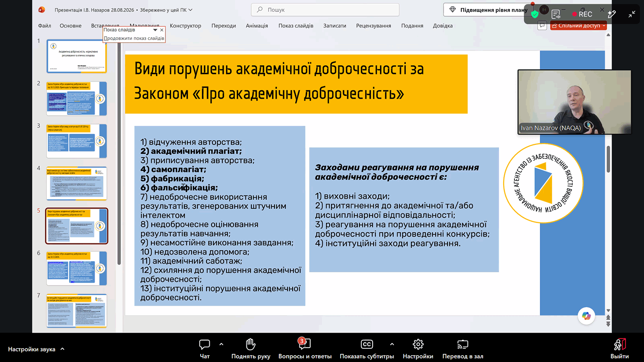The height and width of the screenshot is (362, 644).
Task: Select slide 6 thumbnail
Action: coord(77,268)
